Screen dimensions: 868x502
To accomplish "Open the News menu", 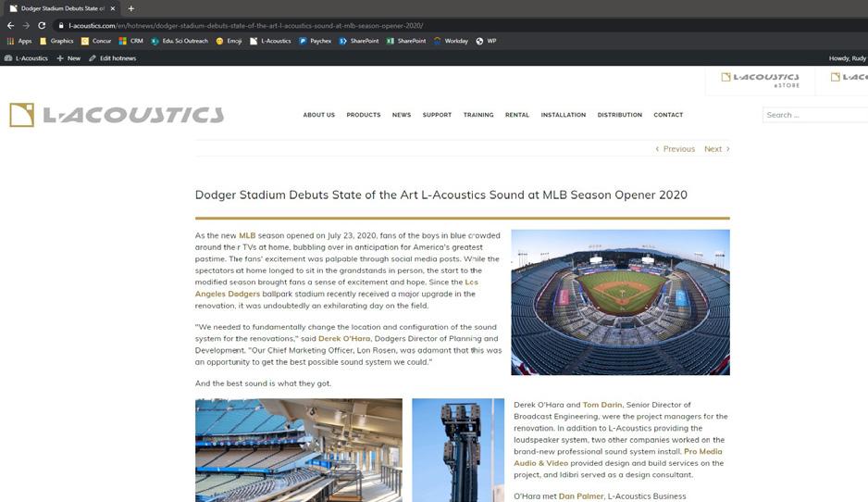I will (402, 115).
